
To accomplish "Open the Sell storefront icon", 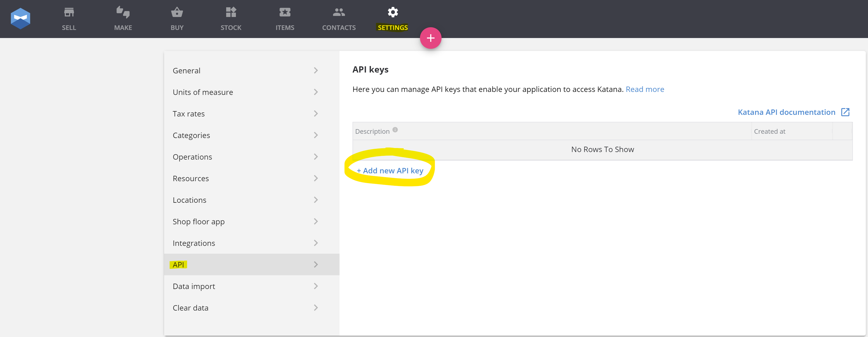I will pyautogui.click(x=69, y=12).
